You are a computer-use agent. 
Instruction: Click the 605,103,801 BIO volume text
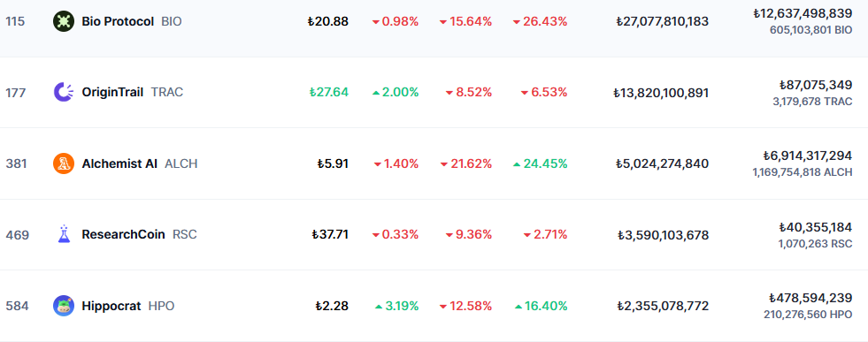(811, 30)
